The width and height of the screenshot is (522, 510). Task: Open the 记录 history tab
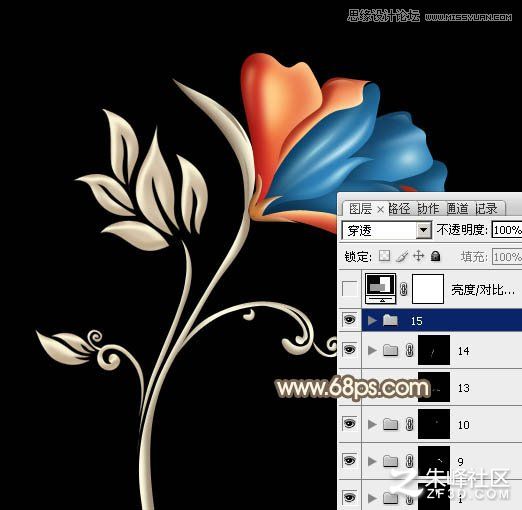click(x=486, y=209)
